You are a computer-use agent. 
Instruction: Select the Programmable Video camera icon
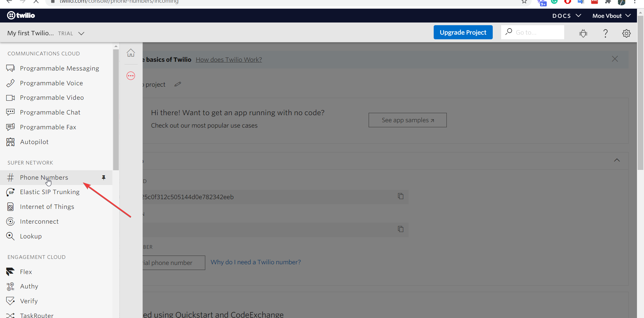pos(10,98)
